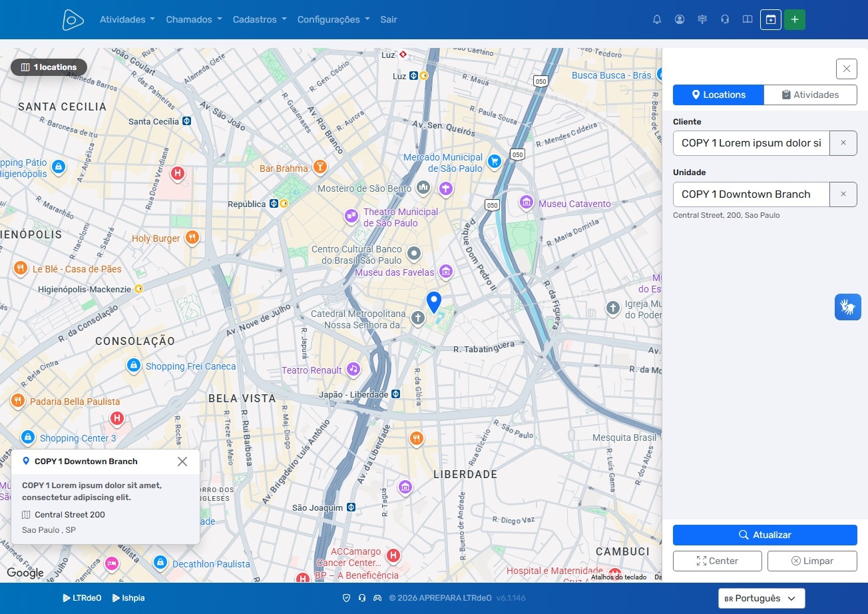This screenshot has height=614, width=868.
Task: Click the Limpar button
Action: tap(812, 561)
